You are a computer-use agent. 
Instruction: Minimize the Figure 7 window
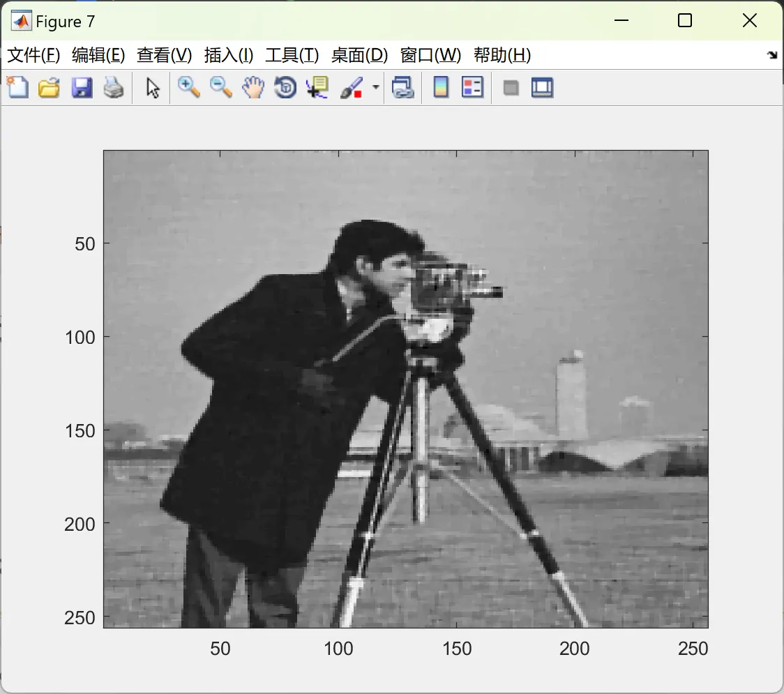click(x=621, y=20)
